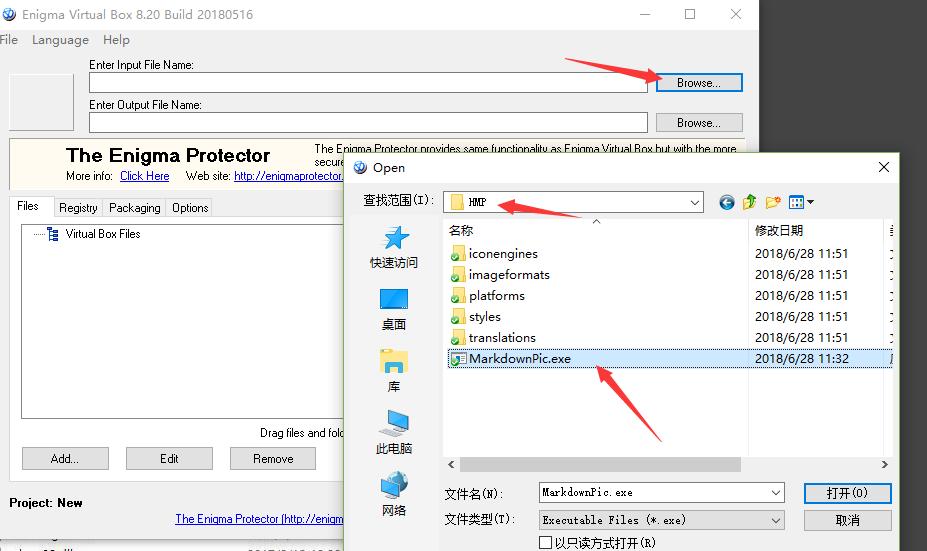
Task: Close the Open dialog
Action: click(x=883, y=167)
